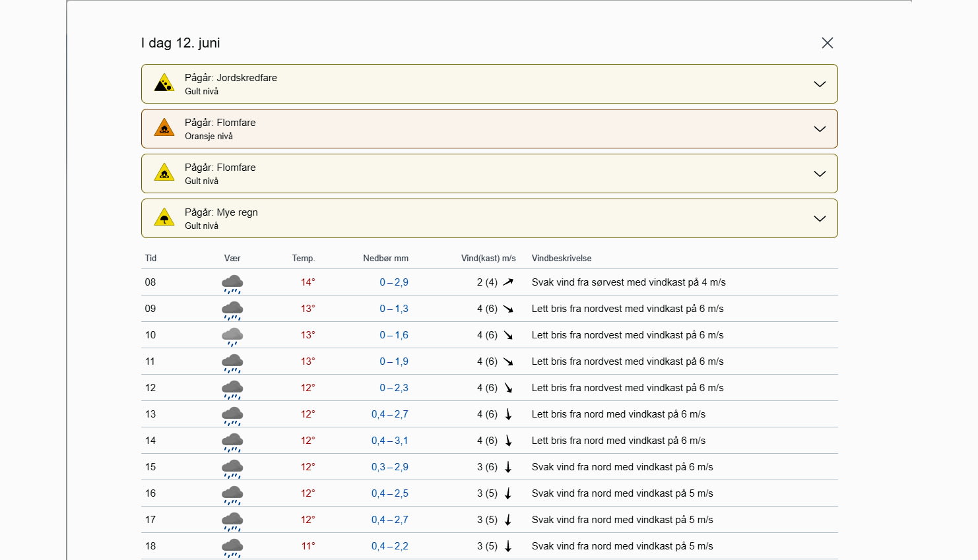Click the light rain icon at 10
The height and width of the screenshot is (560, 978).
(232, 336)
